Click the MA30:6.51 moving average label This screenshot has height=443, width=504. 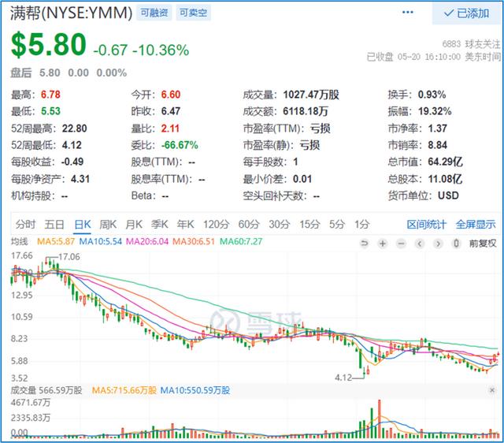pyautogui.click(x=194, y=241)
